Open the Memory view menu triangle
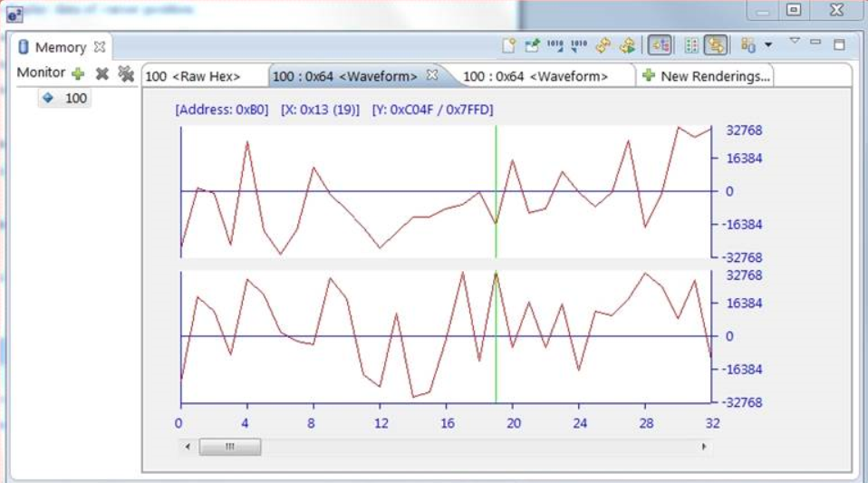 [795, 41]
